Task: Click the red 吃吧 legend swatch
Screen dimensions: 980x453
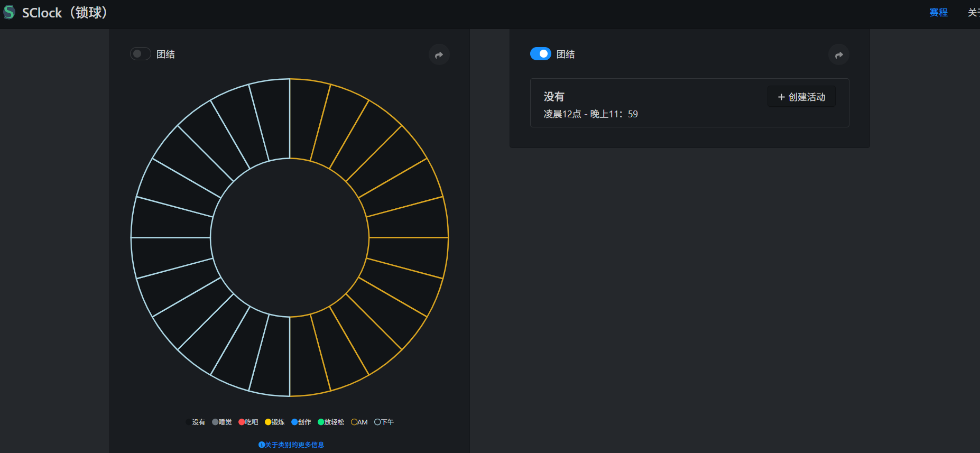Action: 242,422
